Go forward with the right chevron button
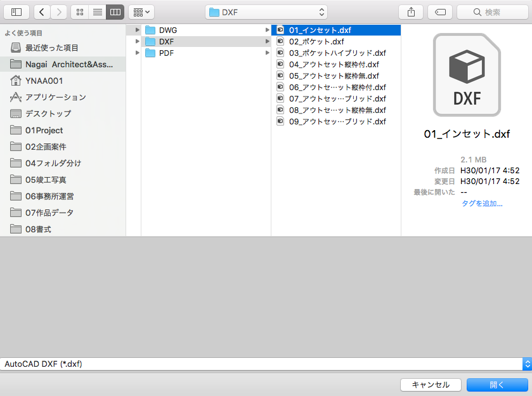The width and height of the screenshot is (532, 396). point(59,12)
